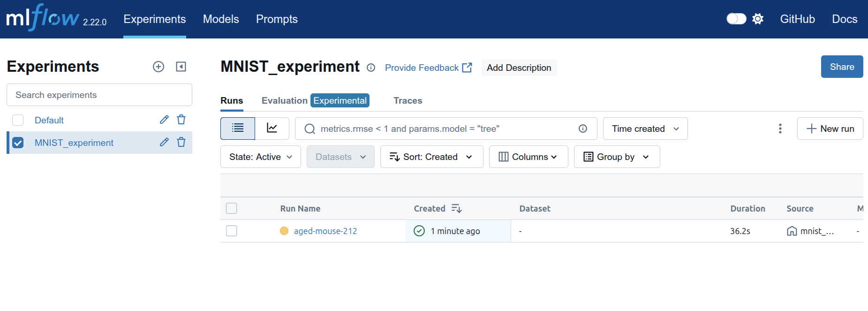Image resolution: width=868 pixels, height=311 pixels.
Task: Collapse the experiments sidebar panel
Action: 181,67
